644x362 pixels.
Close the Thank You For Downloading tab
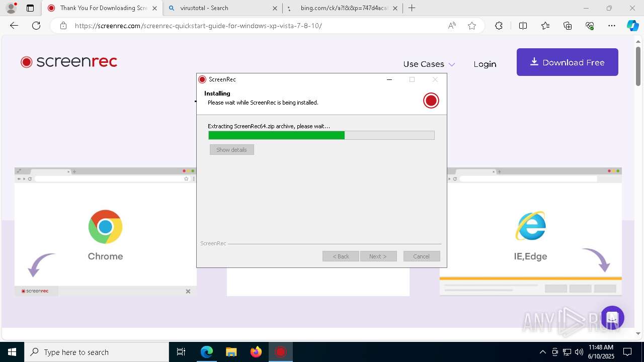[154, 8]
